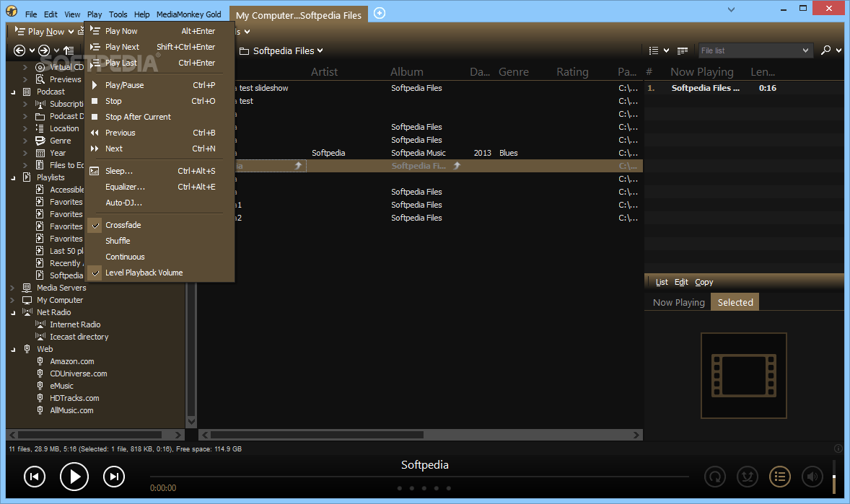Image resolution: width=850 pixels, height=504 pixels.
Task: Click the Amazon.com web icon in tree
Action: pyautogui.click(x=40, y=361)
